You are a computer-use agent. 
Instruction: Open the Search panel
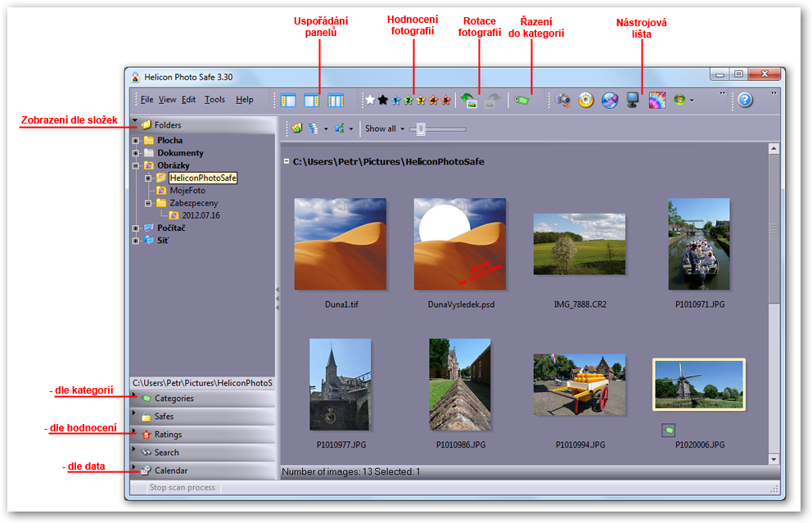click(x=203, y=453)
